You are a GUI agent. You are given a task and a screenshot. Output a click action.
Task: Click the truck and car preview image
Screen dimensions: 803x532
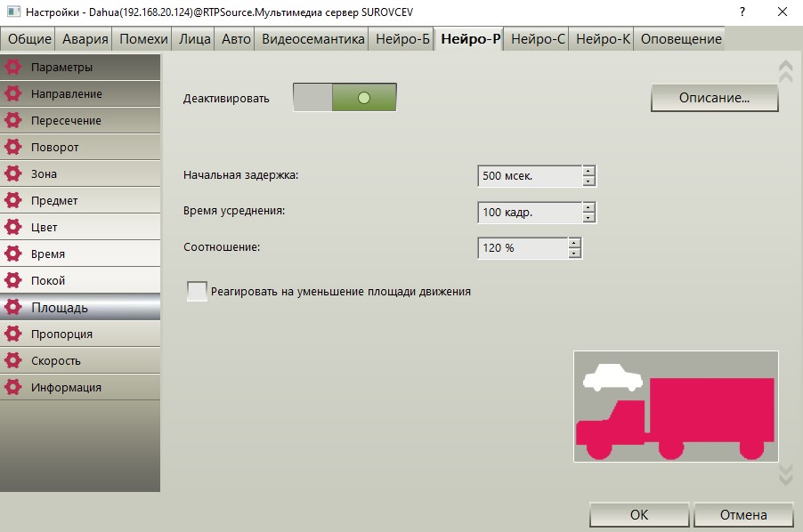pyautogui.click(x=676, y=407)
